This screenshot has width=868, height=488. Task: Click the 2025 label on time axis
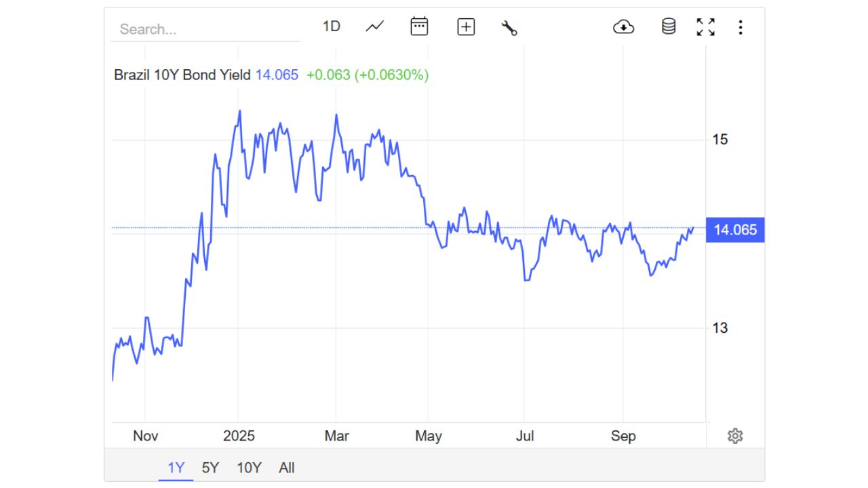pos(239,436)
